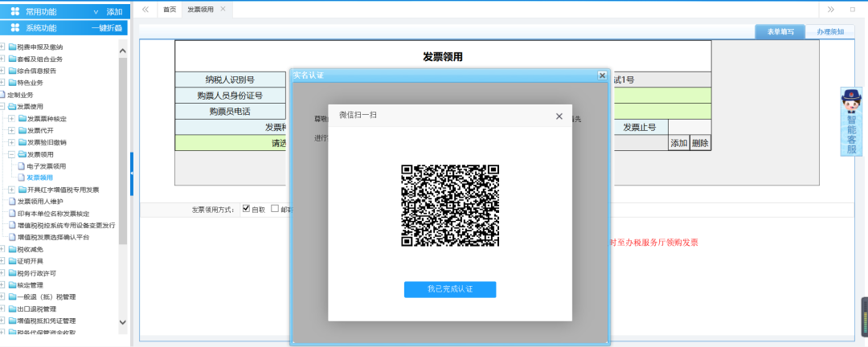Click the 添加 button in invoice table

(679, 143)
